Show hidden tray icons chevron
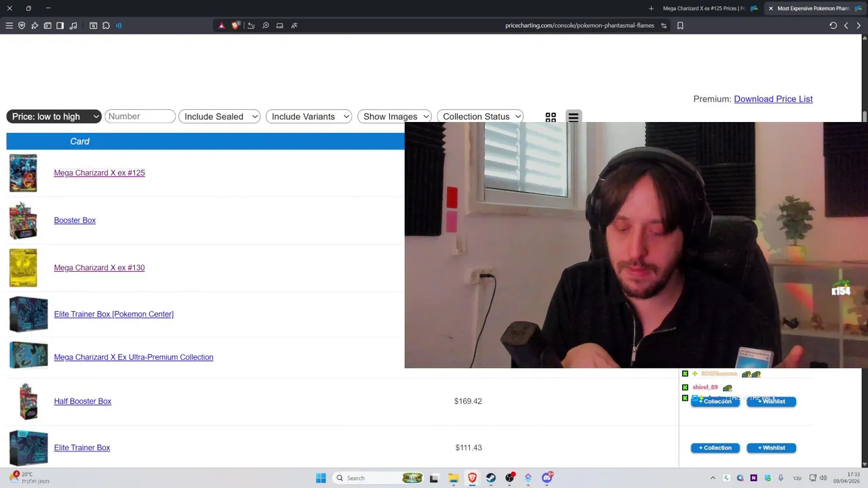868x488 pixels. pyautogui.click(x=713, y=478)
